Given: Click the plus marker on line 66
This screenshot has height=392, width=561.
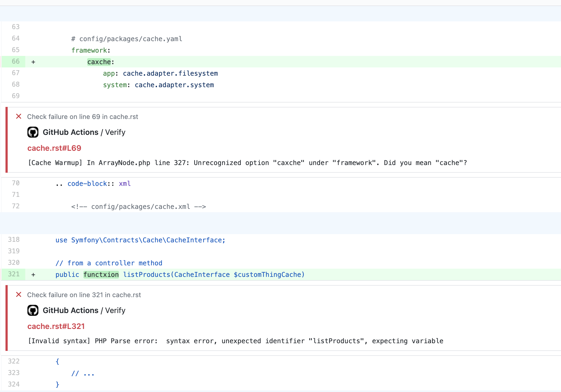Looking at the screenshot, I should 33,62.
